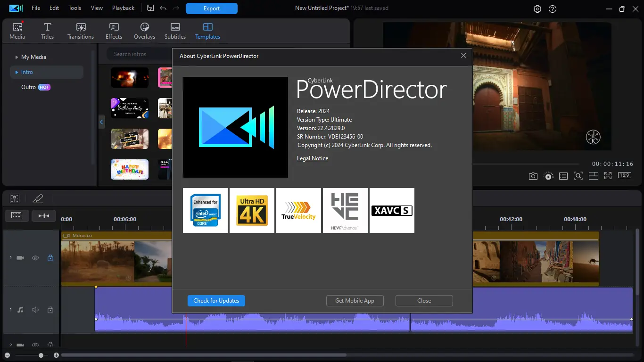Open the Media room tab

coord(17,31)
